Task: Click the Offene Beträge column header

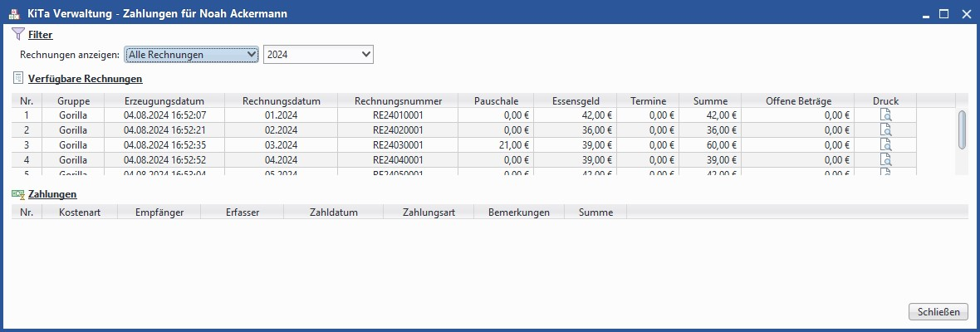Action: 797,101
